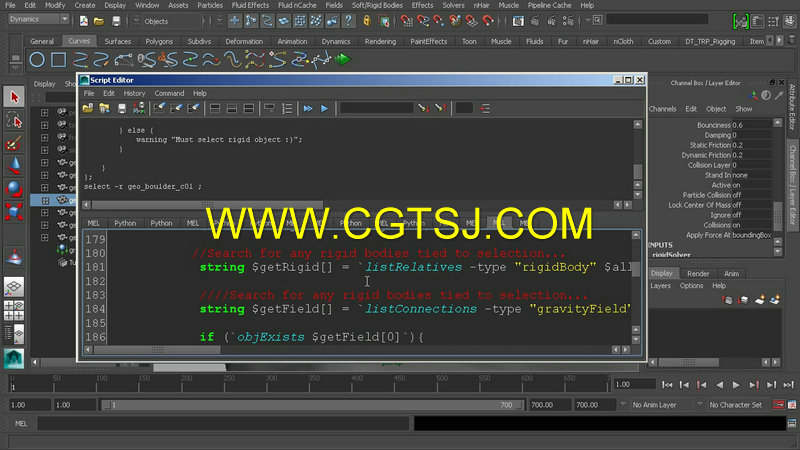Toggle auto keyframe red button
The height and width of the screenshot is (450, 800).
point(778,405)
